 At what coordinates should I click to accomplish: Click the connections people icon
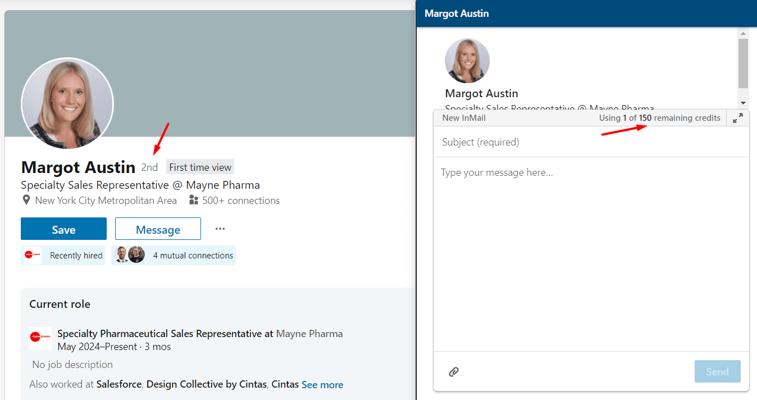194,201
